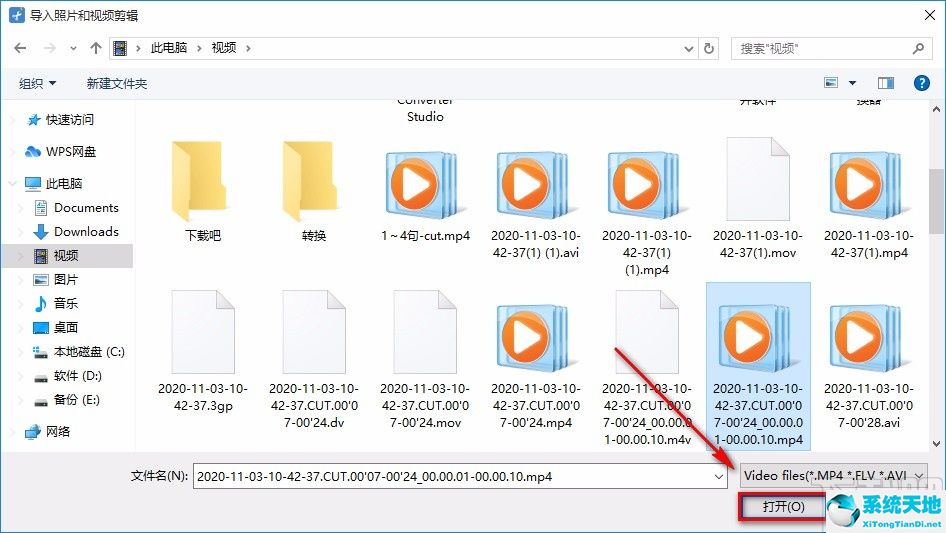Select the 00.00.01-00.00.10.m4v file
This screenshot has height=533, width=946.
click(x=647, y=368)
